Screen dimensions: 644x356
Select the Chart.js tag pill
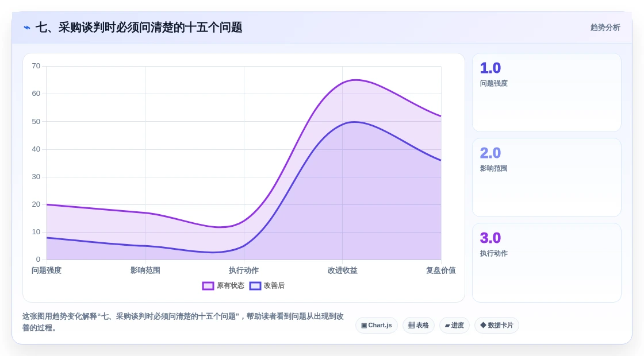(x=376, y=325)
